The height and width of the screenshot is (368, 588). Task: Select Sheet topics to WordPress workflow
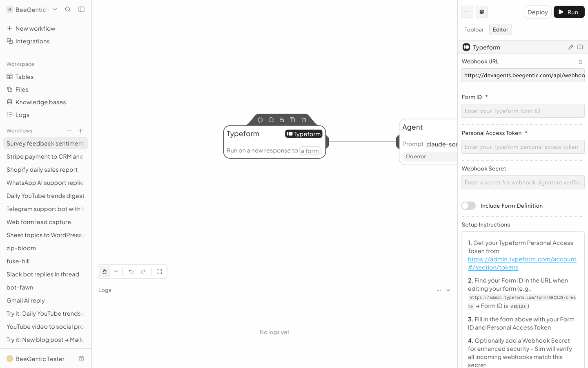click(x=46, y=235)
